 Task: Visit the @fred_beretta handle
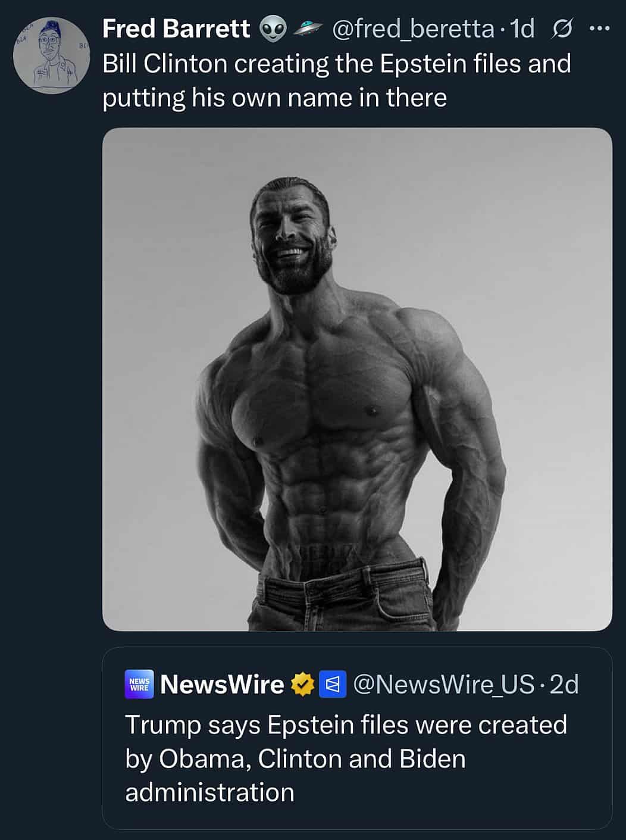pos(412,29)
